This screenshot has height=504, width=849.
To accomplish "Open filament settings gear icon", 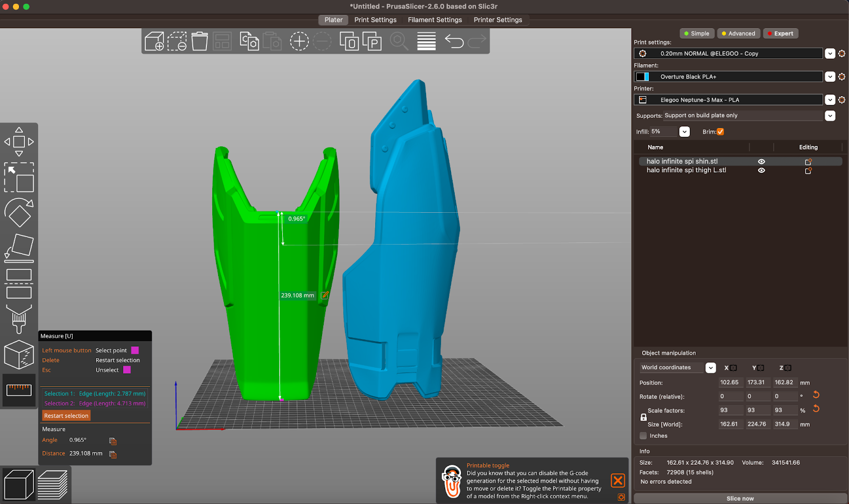I will [x=842, y=77].
